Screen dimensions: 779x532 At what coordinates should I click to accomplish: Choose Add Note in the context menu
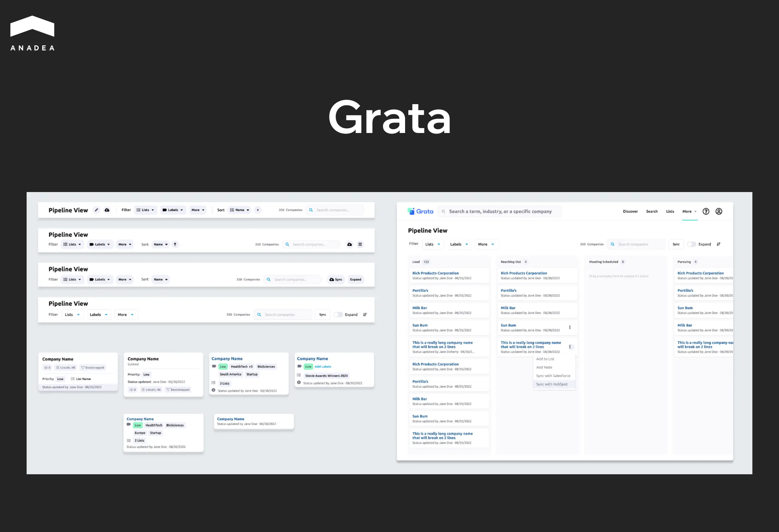[544, 368]
